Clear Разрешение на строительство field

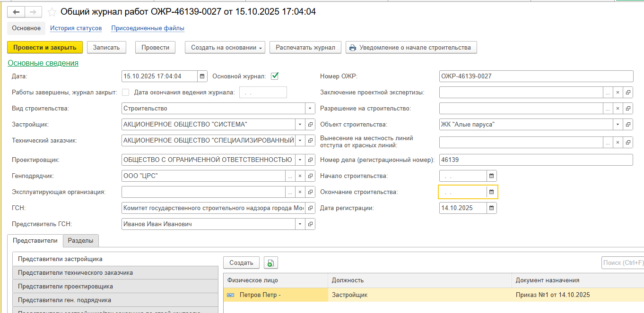(618, 109)
